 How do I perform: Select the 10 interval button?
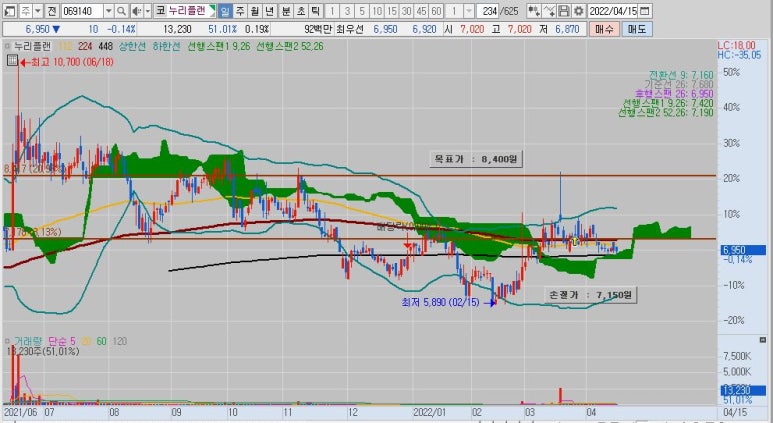pyautogui.click(x=377, y=10)
